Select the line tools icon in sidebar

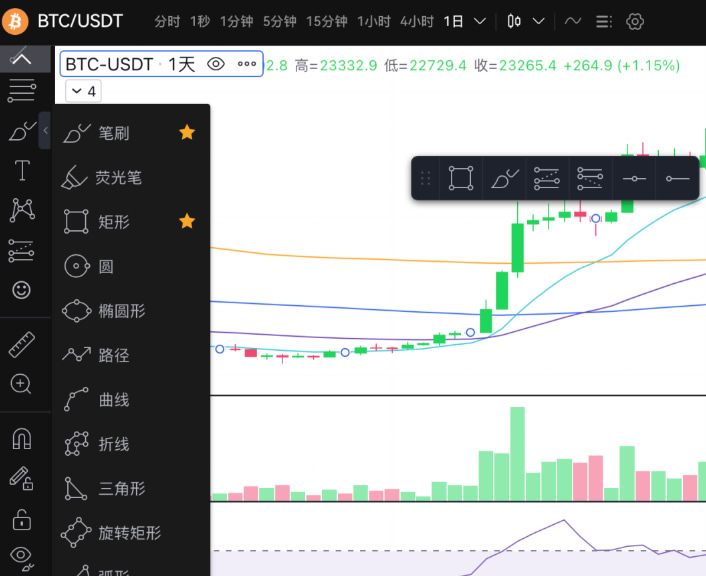pyautogui.click(x=21, y=58)
